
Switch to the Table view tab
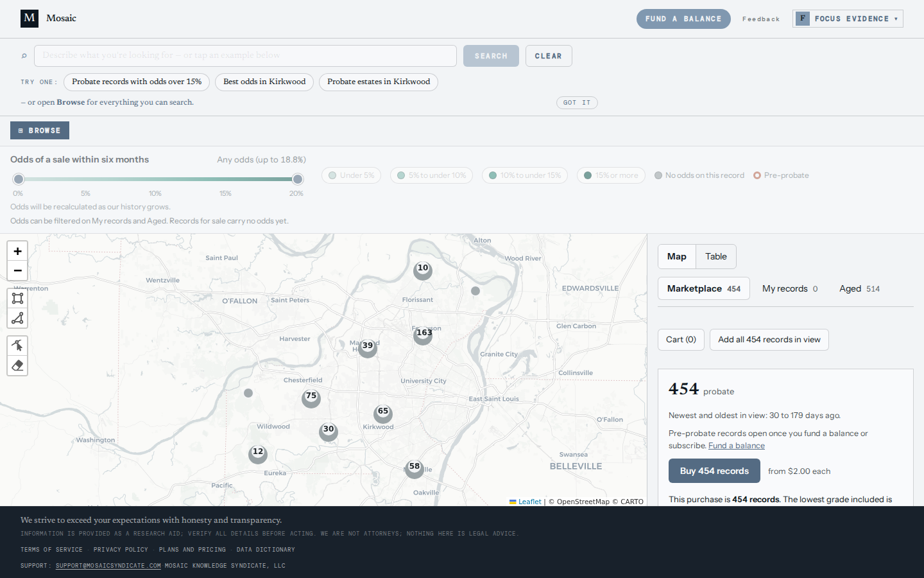(x=716, y=257)
